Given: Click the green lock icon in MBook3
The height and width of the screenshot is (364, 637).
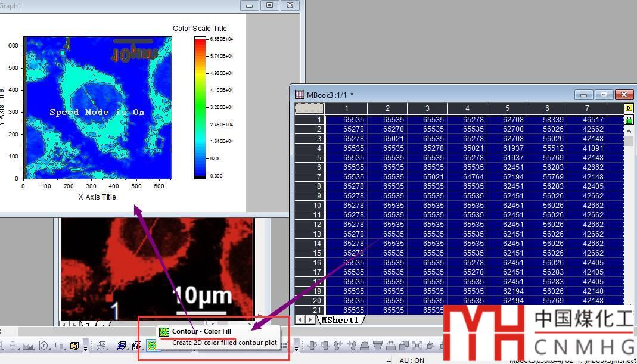Looking at the screenshot, I should coord(629,120).
